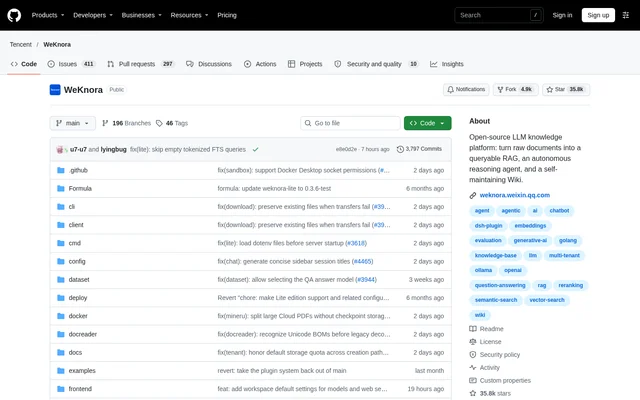Visit weknora.weixin.qq.com website link

point(514,195)
